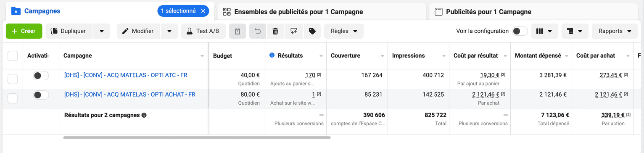Viewport: 644px width, 153px height.
Task: Expand the Dupliquer dropdown arrow
Action: 102,31
